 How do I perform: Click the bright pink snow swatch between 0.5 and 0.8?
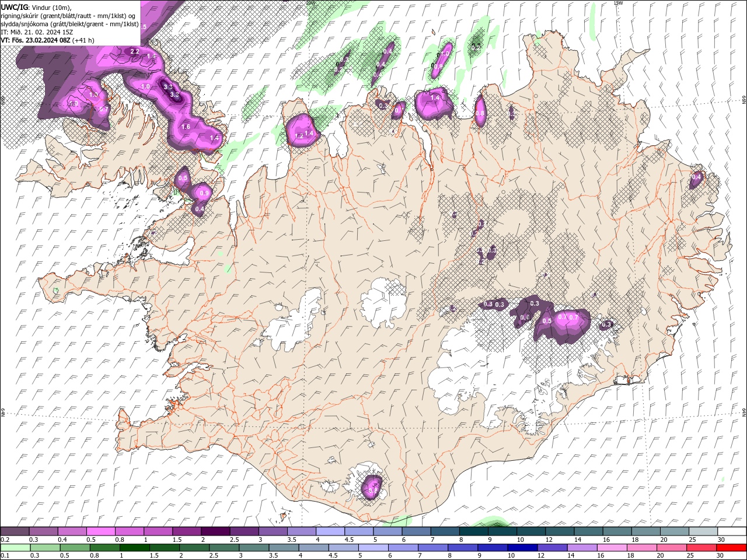point(100,531)
